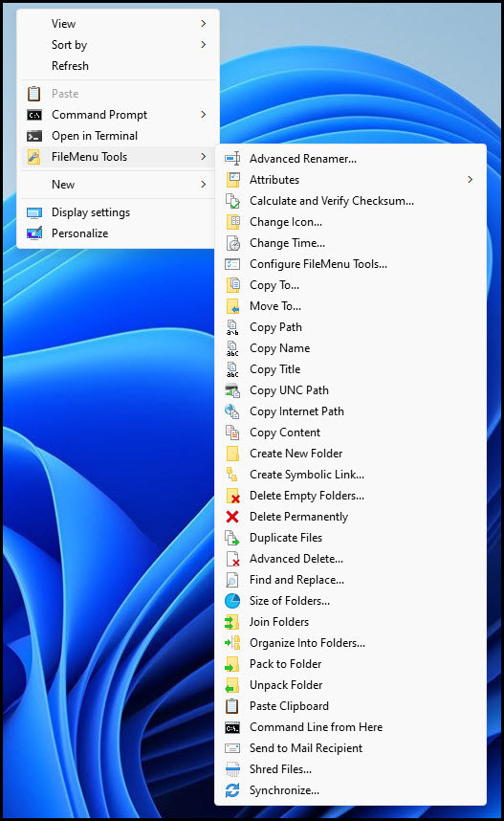Choose the Size of Folders... entry

[350, 601]
